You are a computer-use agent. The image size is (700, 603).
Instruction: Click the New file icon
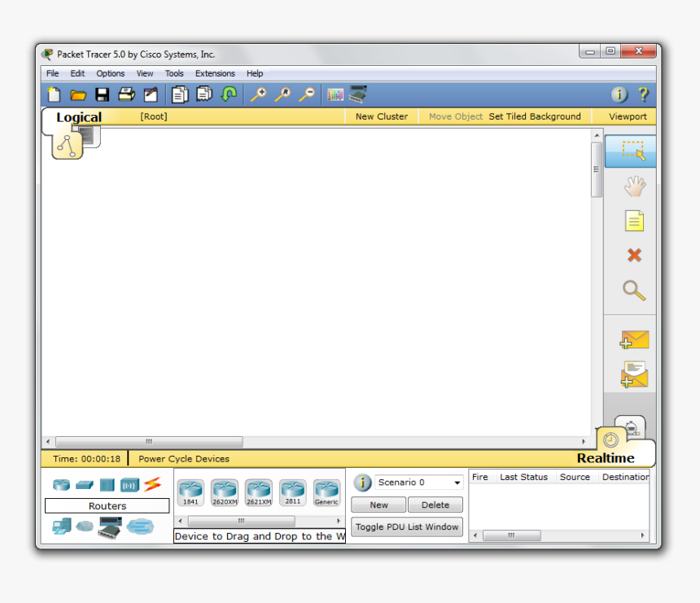point(54,94)
